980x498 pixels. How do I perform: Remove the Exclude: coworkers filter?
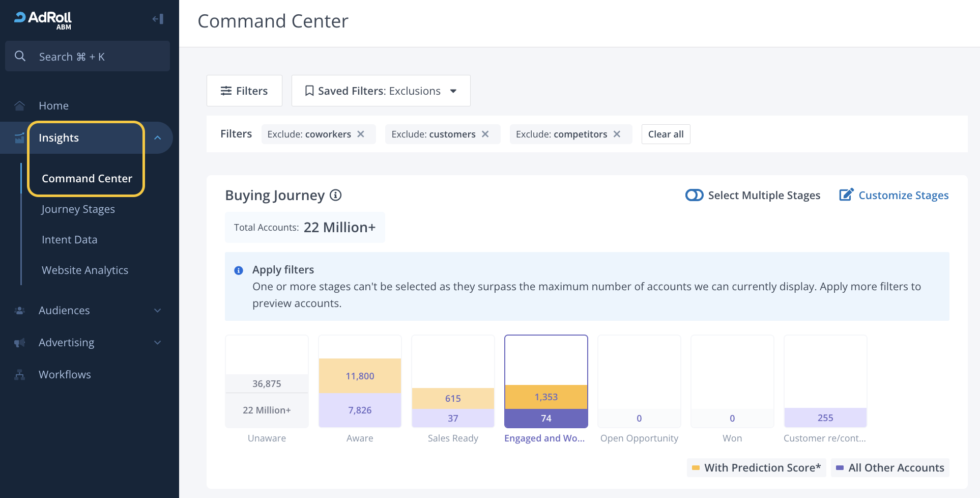(361, 134)
